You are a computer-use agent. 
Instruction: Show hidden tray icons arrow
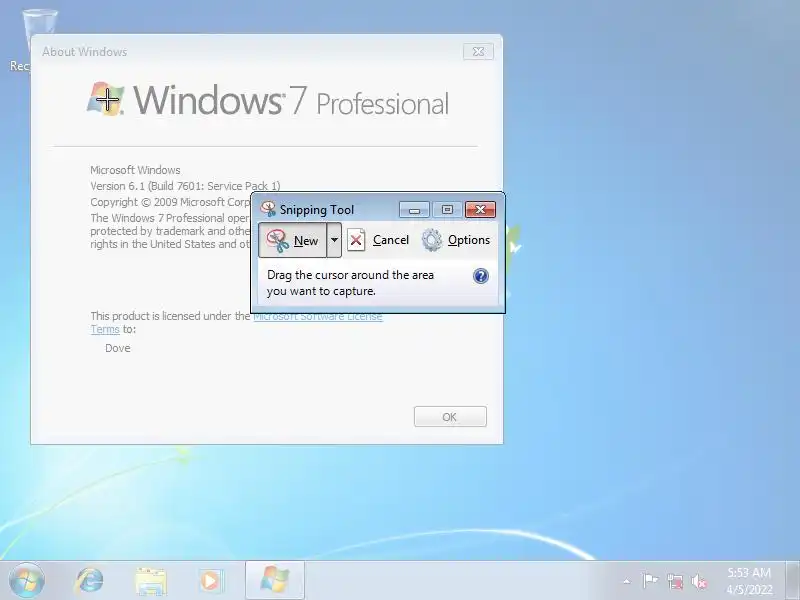(x=627, y=581)
